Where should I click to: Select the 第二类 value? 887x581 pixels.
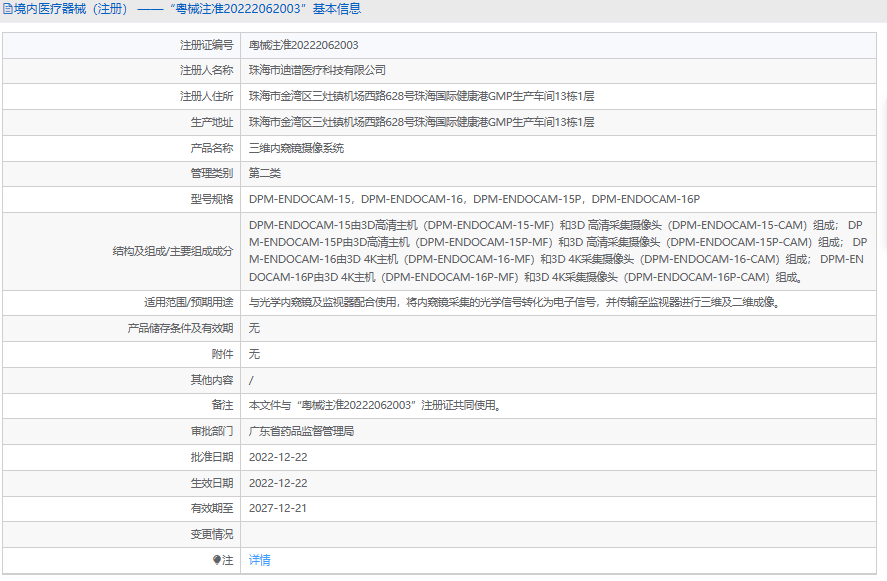(265, 173)
